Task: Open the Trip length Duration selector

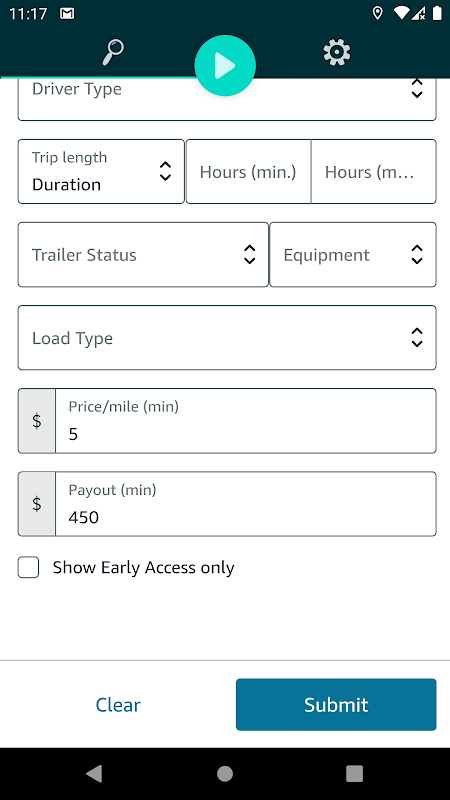Action: [x=101, y=171]
